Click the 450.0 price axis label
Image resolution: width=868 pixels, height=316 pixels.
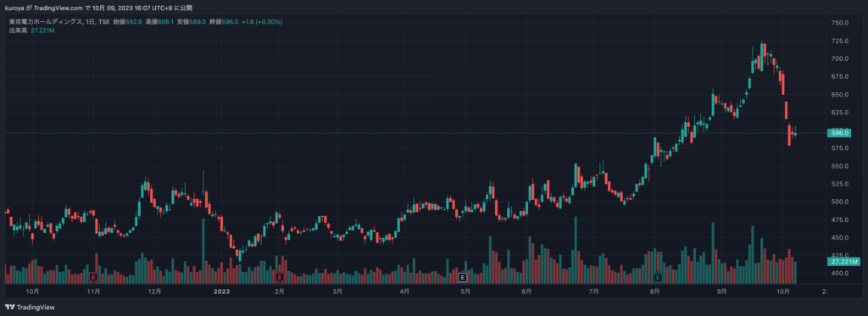click(840, 237)
